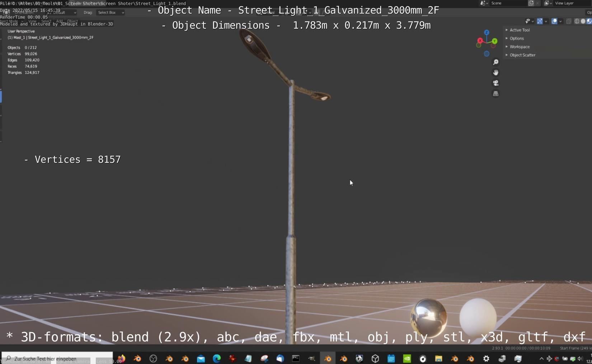Viewport: 592px width, 364px height.
Task: Open the view layer browse dropdown
Action: (548, 3)
